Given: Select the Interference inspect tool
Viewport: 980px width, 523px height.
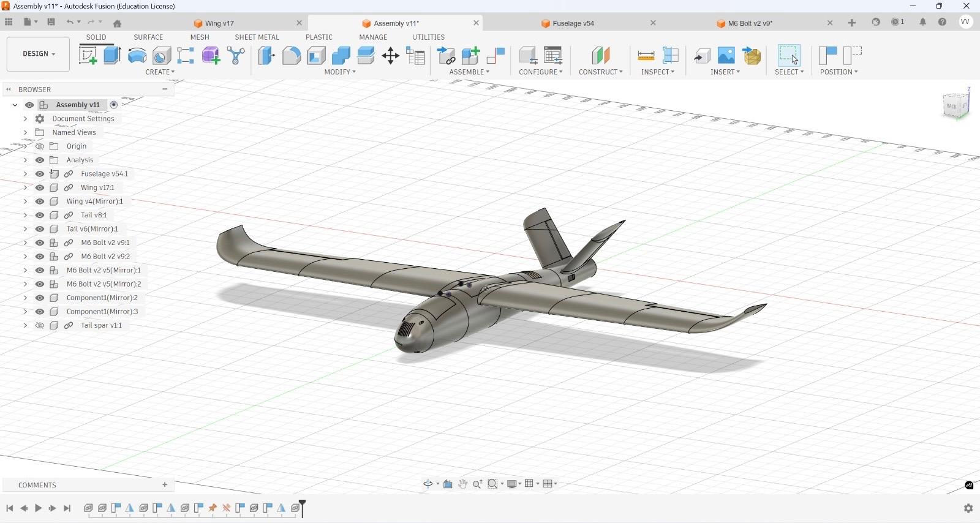Looking at the screenshot, I should point(671,56).
